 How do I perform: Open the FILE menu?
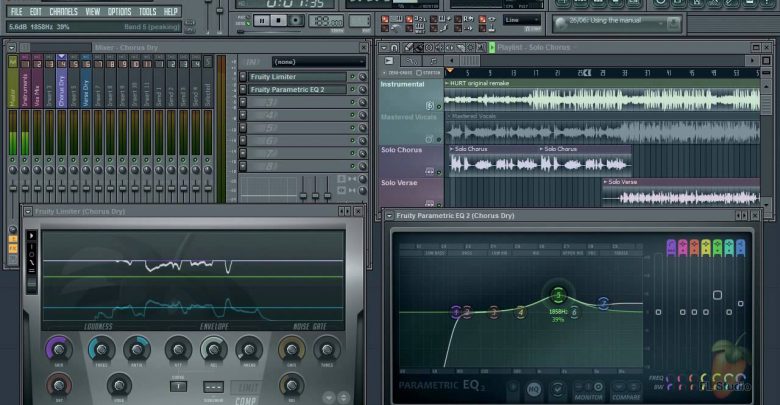[16, 11]
